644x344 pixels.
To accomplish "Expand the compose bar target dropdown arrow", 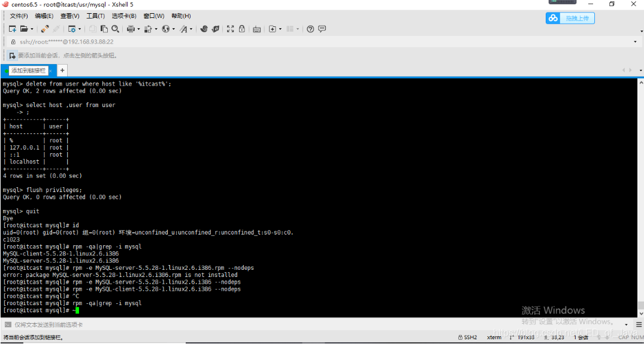I will click(x=625, y=325).
